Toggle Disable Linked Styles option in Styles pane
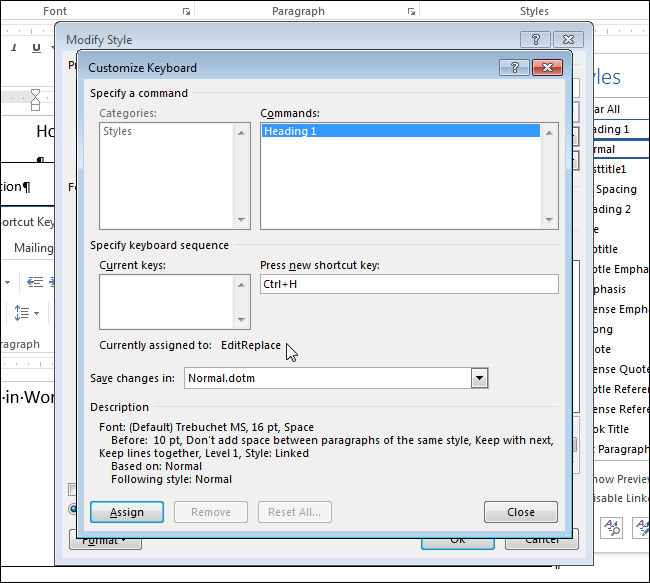This screenshot has height=583, width=650. tap(621, 498)
